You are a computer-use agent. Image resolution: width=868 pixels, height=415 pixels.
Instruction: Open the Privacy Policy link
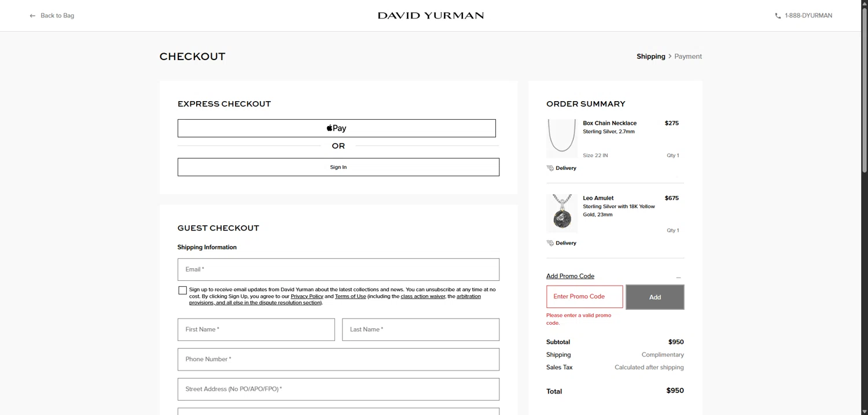coord(307,297)
